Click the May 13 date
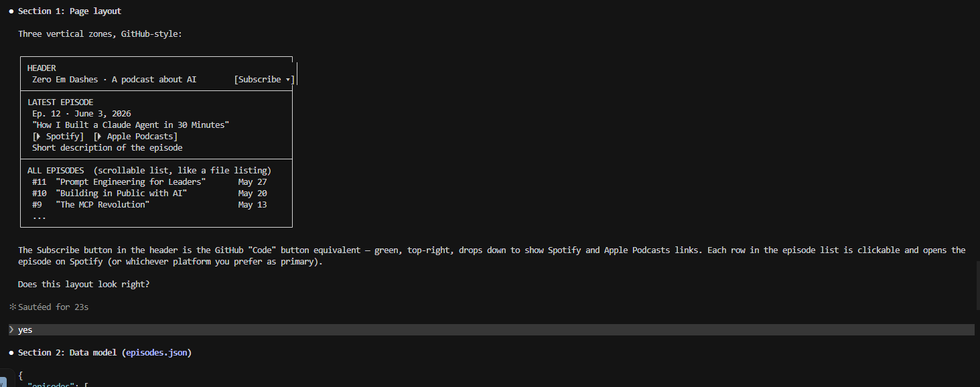Screen dimensions: 980x387 (x=253, y=205)
